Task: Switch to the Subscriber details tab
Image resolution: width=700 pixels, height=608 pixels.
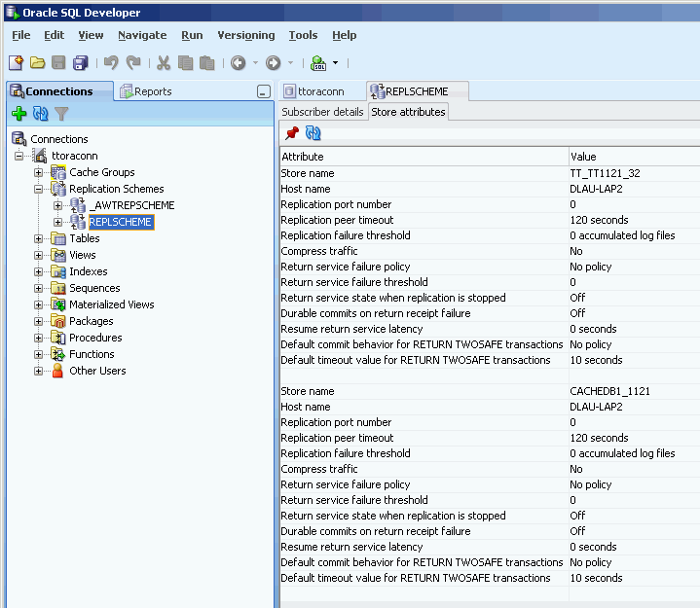Action: pos(322,112)
